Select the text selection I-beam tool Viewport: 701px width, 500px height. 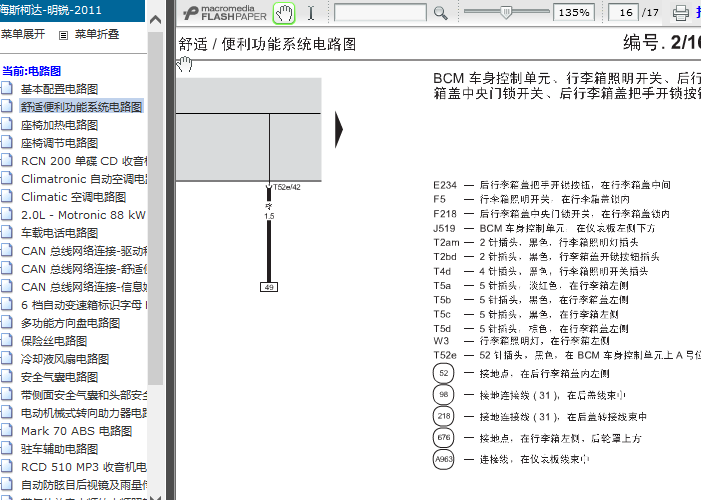click(311, 13)
